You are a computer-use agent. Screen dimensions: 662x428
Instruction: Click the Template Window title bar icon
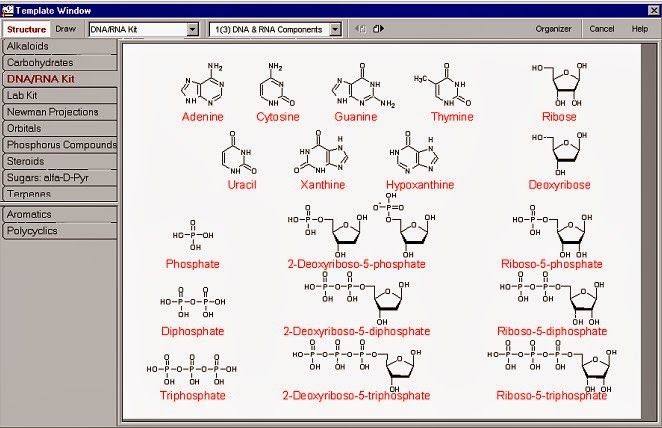point(7,10)
